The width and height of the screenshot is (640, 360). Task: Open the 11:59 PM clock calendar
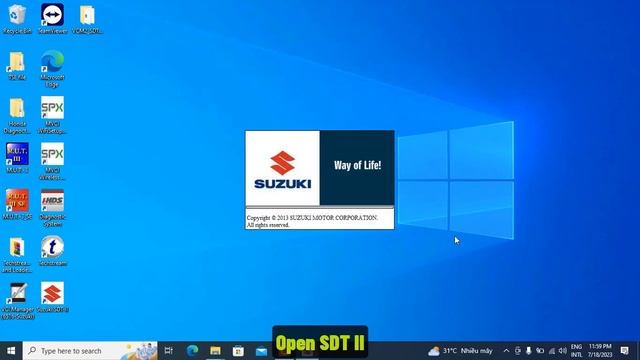pos(600,351)
